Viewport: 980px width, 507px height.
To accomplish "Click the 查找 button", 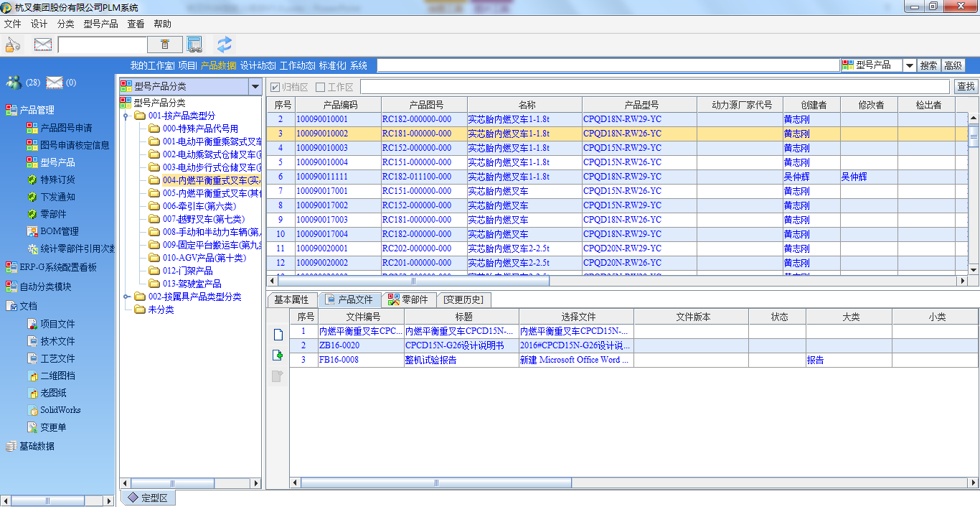I will (x=966, y=87).
